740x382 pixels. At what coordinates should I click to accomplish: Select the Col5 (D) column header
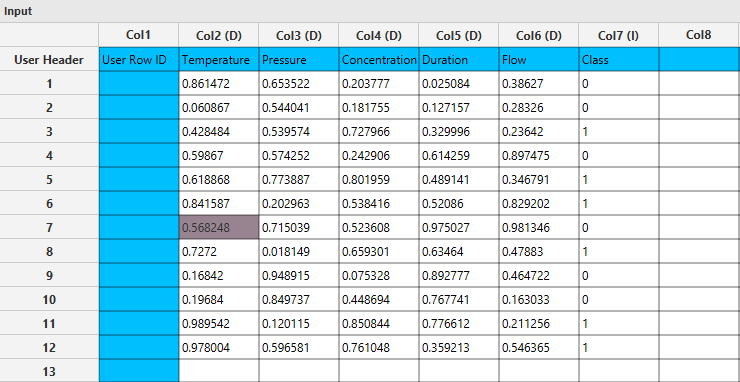pos(459,35)
